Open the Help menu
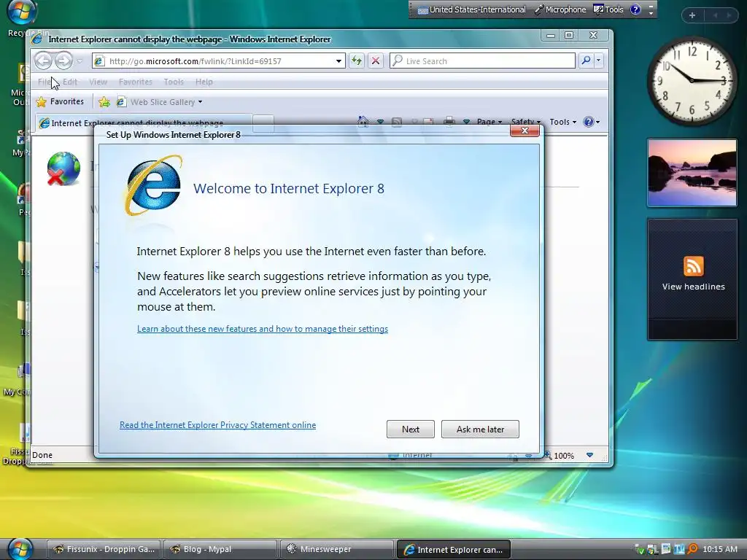 point(204,82)
